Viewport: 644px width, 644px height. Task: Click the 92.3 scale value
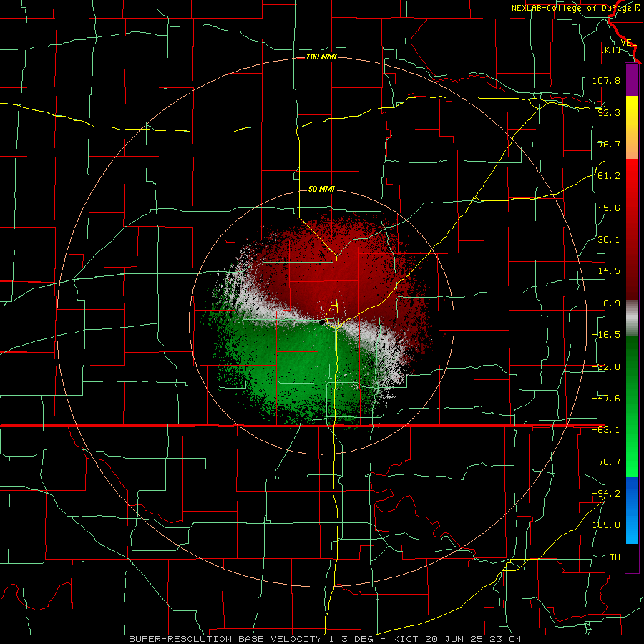pyautogui.click(x=609, y=112)
